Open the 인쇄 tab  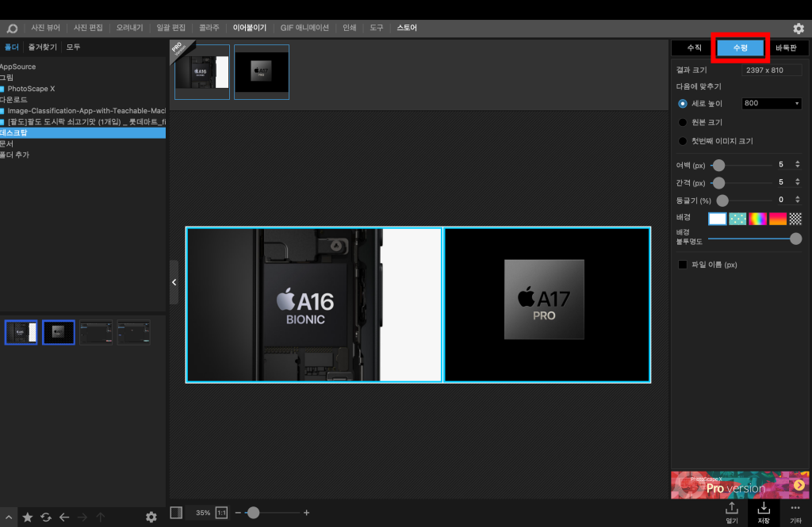[350, 28]
